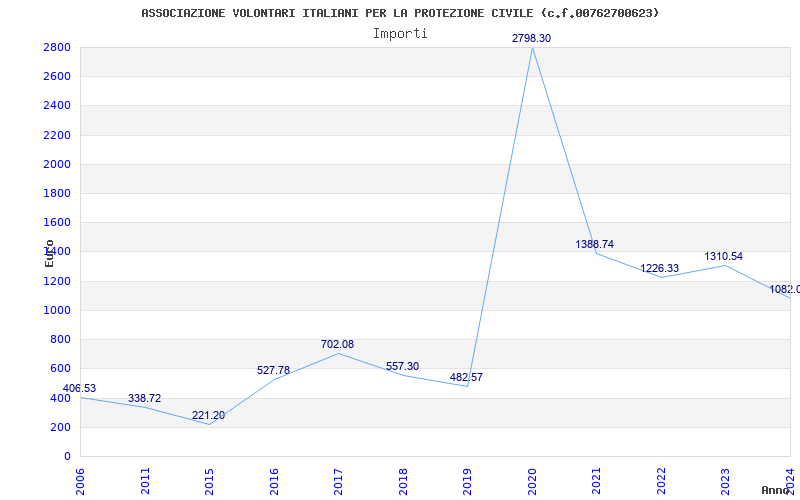This screenshot has width=800, height=500.
Task: Click the 0 y-axis tick label
Action: pyautogui.click(x=67, y=456)
